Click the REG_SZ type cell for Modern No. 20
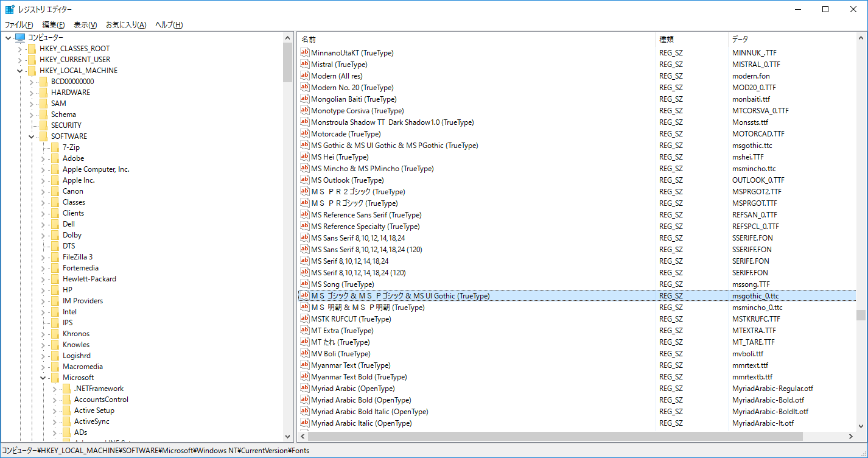868x458 pixels. (x=671, y=87)
